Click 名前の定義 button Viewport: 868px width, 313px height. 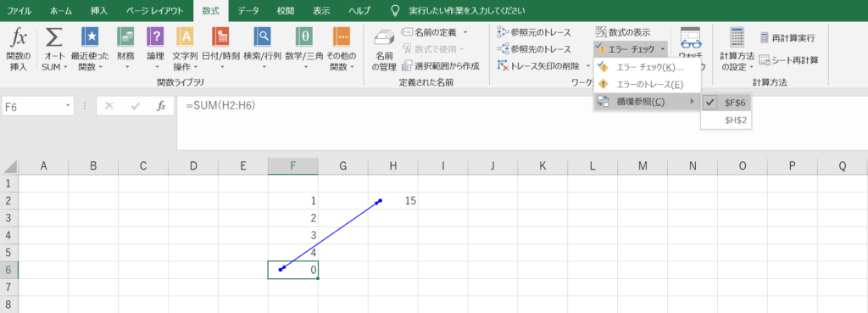click(430, 32)
